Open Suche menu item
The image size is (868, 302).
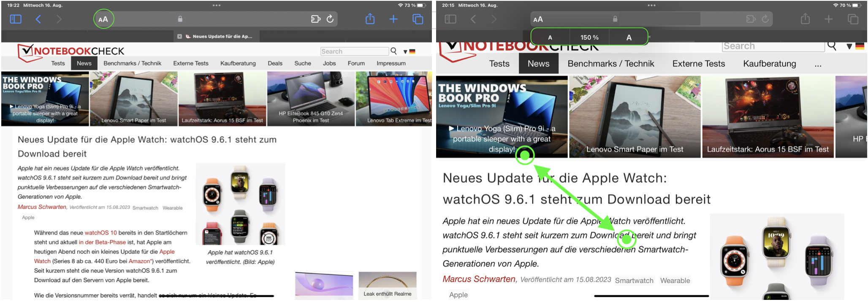coord(303,63)
